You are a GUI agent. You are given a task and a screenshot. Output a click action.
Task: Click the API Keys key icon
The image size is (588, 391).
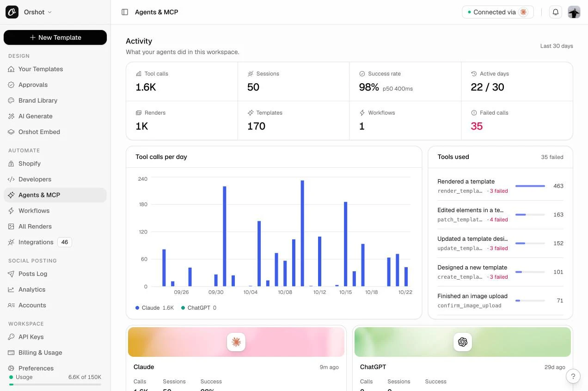(x=11, y=337)
